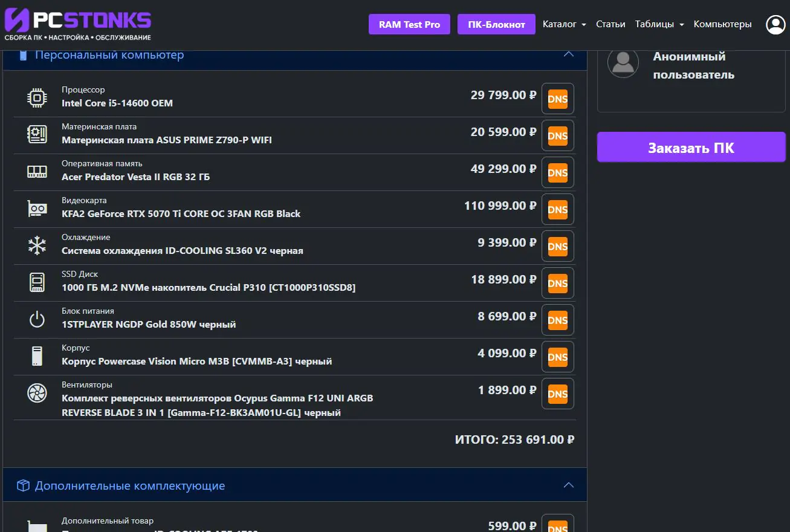
Task: Click the 110 999.00 ₽ video card price
Action: coord(500,206)
